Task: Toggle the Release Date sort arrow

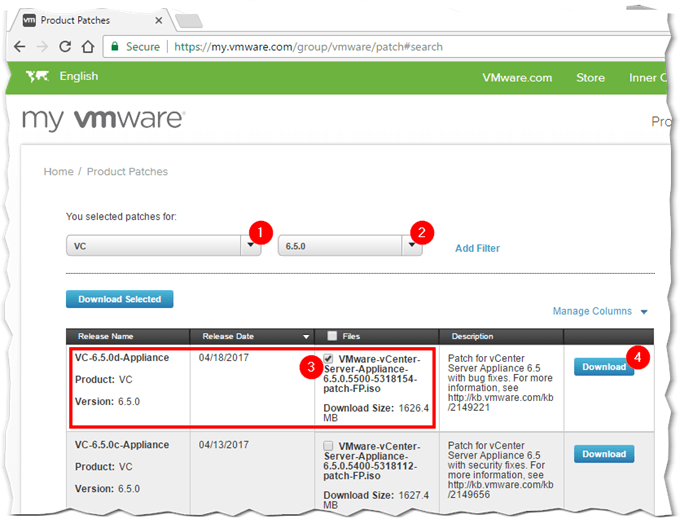Action: [x=306, y=337]
